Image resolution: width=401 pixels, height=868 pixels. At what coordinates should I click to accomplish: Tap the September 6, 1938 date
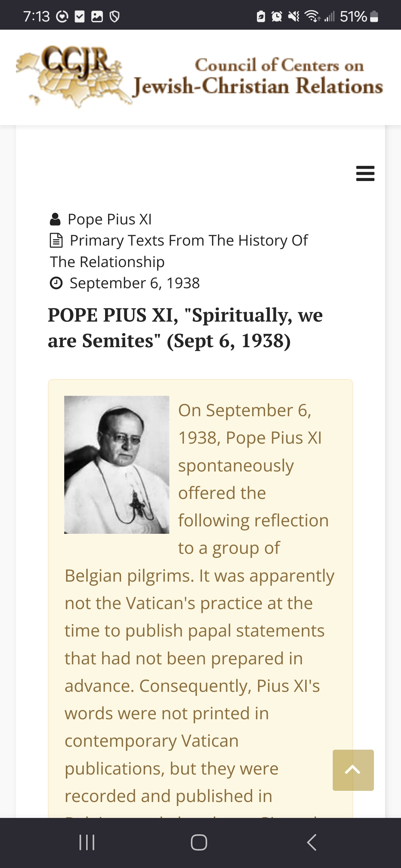pos(134,283)
